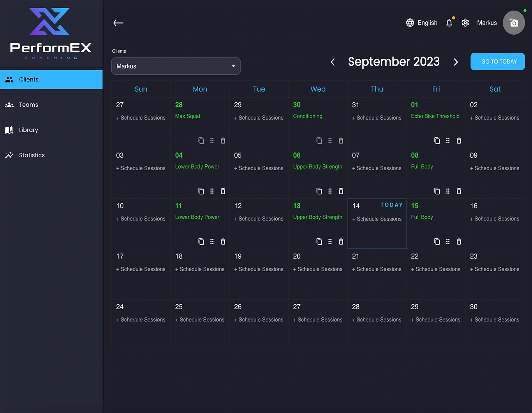Screen dimensions: 532x413
Task: Delete the Upper Body Strength session on the 13th
Action: click(341, 242)
